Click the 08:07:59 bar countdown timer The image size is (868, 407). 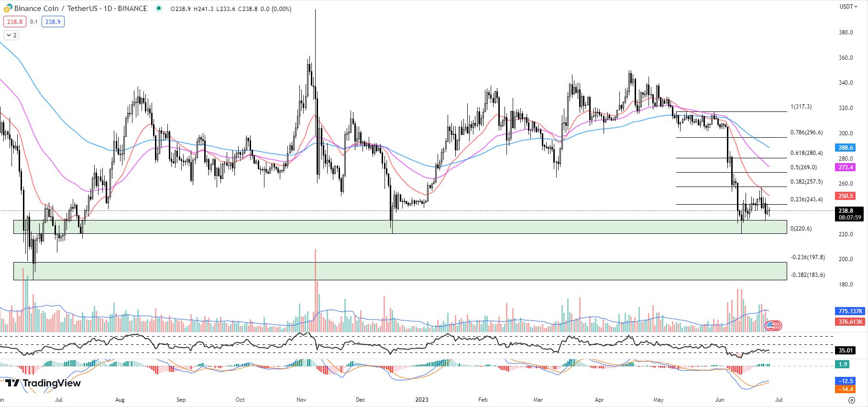[x=849, y=218]
